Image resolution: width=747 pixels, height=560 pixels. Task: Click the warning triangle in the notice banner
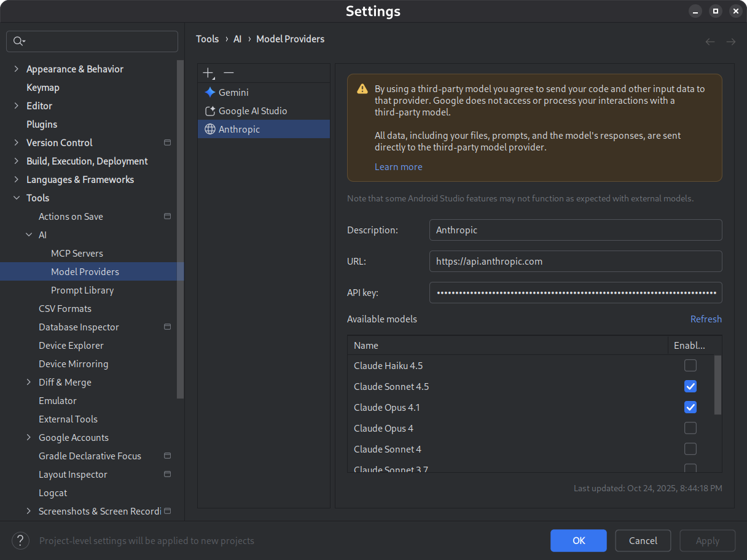362,88
